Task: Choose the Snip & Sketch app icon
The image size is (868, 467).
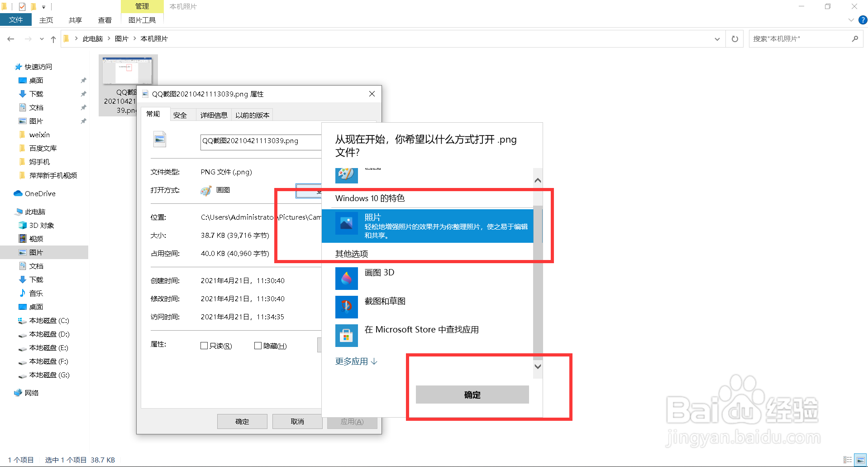Action: click(x=346, y=307)
